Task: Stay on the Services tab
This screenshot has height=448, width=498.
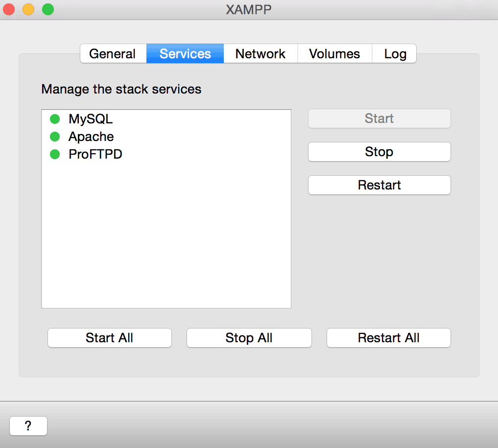Action: [x=185, y=53]
